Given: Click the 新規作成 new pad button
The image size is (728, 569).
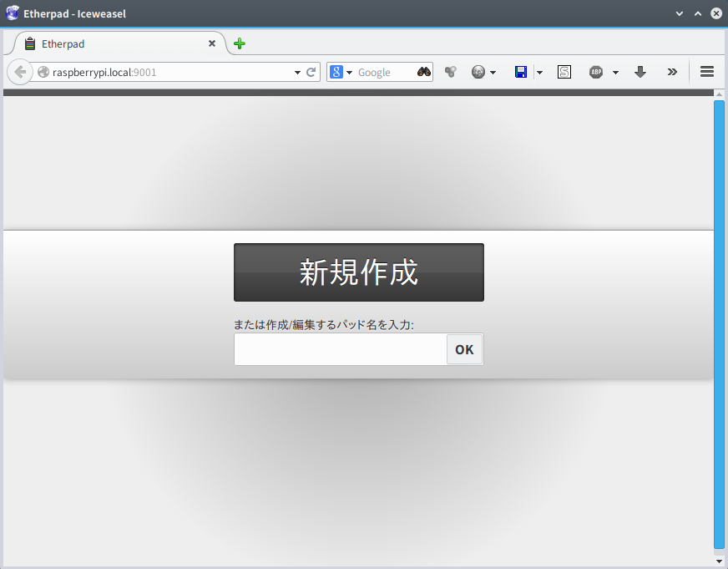Looking at the screenshot, I should point(359,272).
